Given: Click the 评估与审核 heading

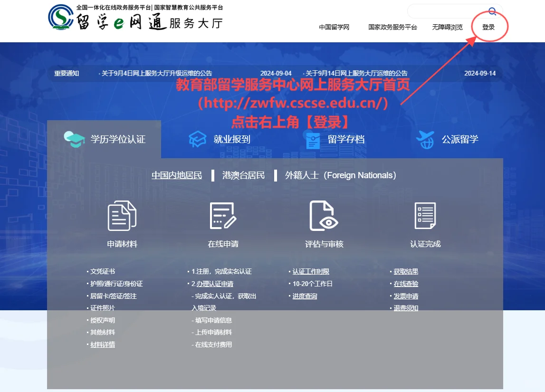Looking at the screenshot, I should coord(324,244).
